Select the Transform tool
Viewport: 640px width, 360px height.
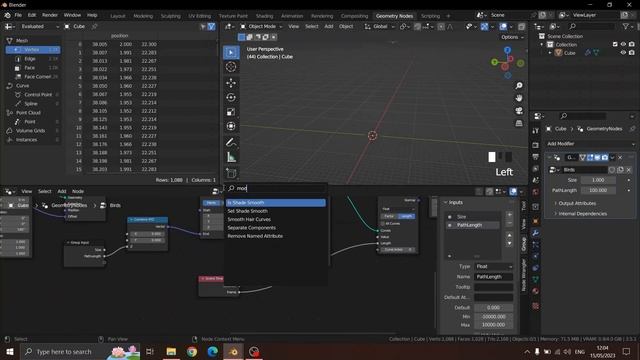pyautogui.click(x=231, y=126)
